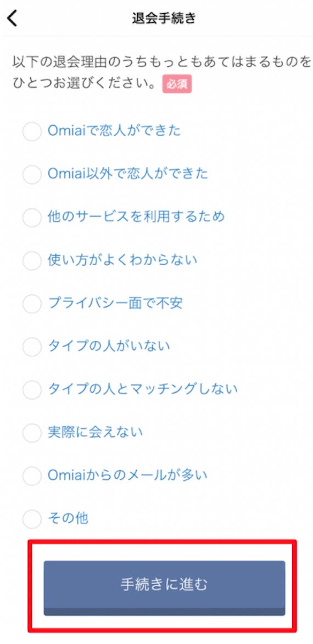Select the radio for Omiaiで恋人ができた
Image resolution: width=313 pixels, height=644 pixels.
pyautogui.click(x=32, y=131)
